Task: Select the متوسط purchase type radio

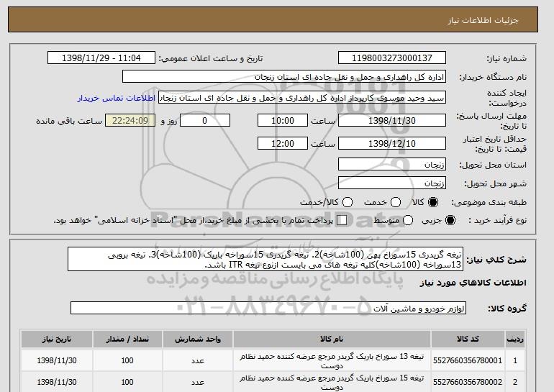Action: [x=408, y=220]
